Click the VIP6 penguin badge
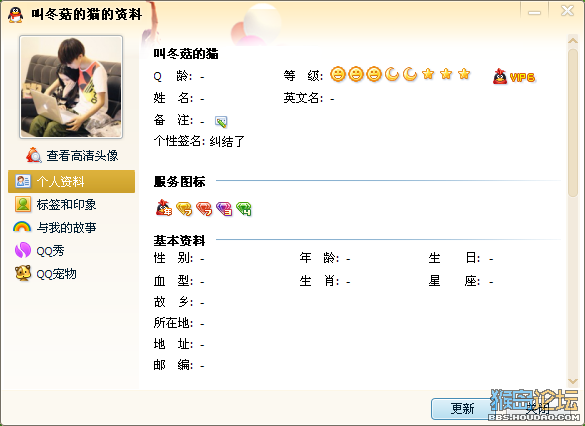 [x=514, y=77]
